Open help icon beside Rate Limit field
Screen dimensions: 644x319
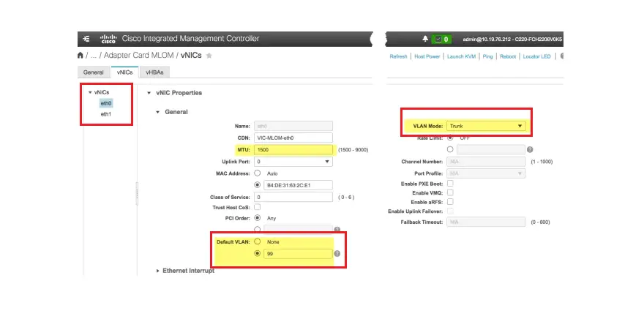point(530,150)
